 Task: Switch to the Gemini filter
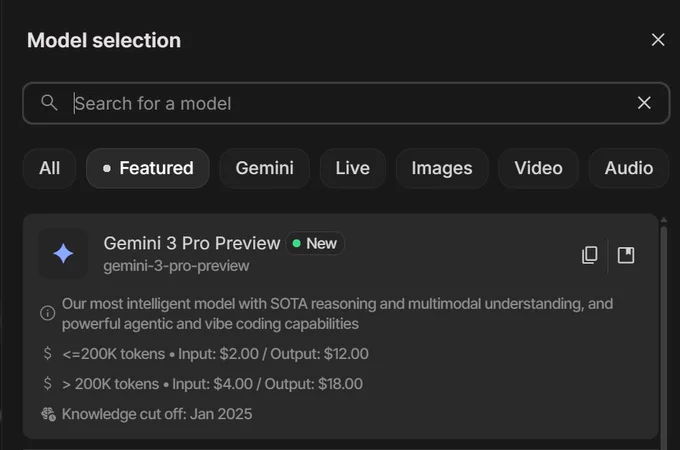click(x=265, y=168)
